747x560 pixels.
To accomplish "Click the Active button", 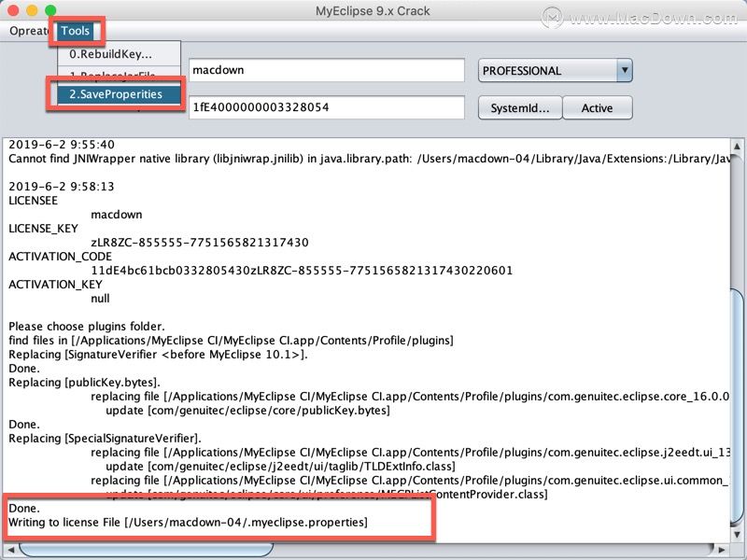I will (x=598, y=108).
